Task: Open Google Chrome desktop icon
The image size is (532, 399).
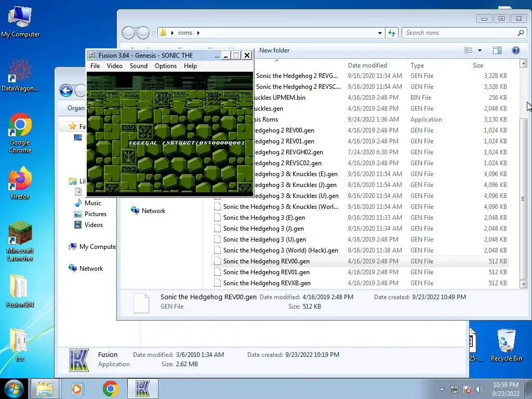Action: tap(20, 132)
